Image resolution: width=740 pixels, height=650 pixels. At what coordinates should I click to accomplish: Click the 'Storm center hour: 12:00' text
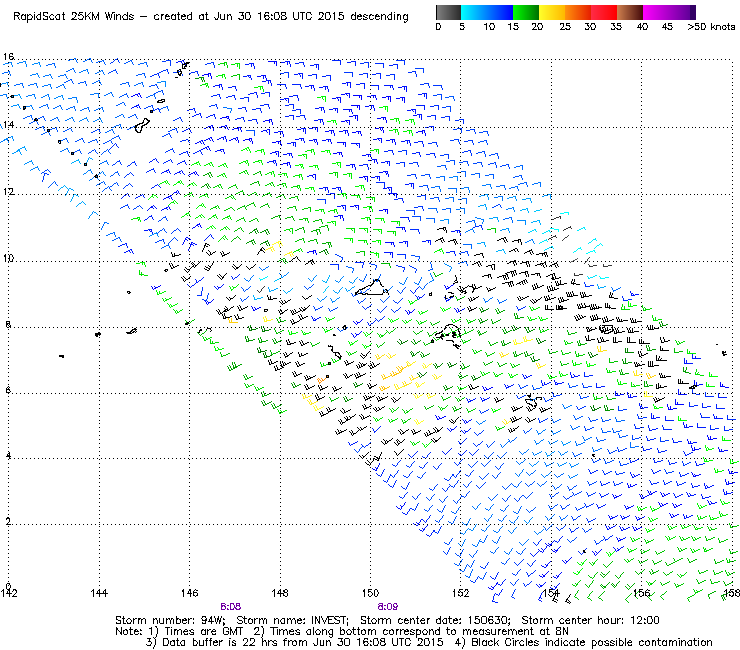pyautogui.click(x=590, y=620)
